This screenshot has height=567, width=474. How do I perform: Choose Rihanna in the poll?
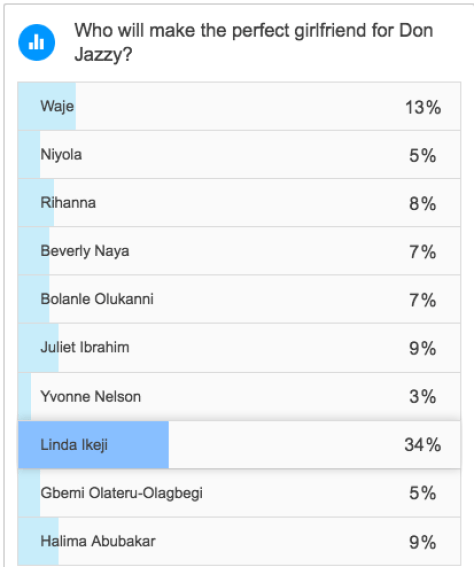pos(239,202)
